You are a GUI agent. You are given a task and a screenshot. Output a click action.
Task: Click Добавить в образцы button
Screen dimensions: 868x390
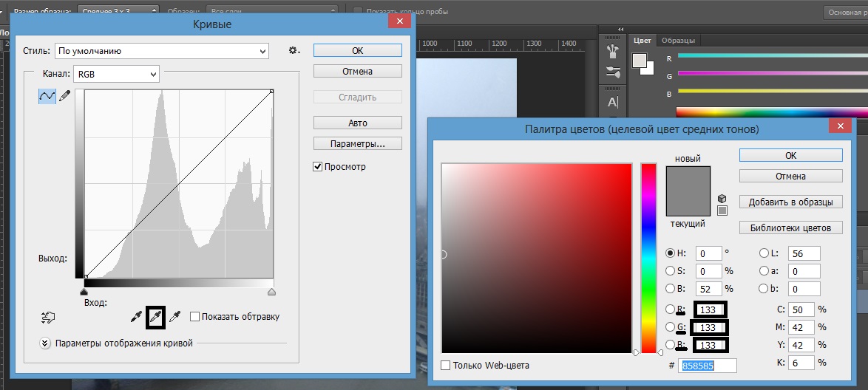click(x=791, y=202)
